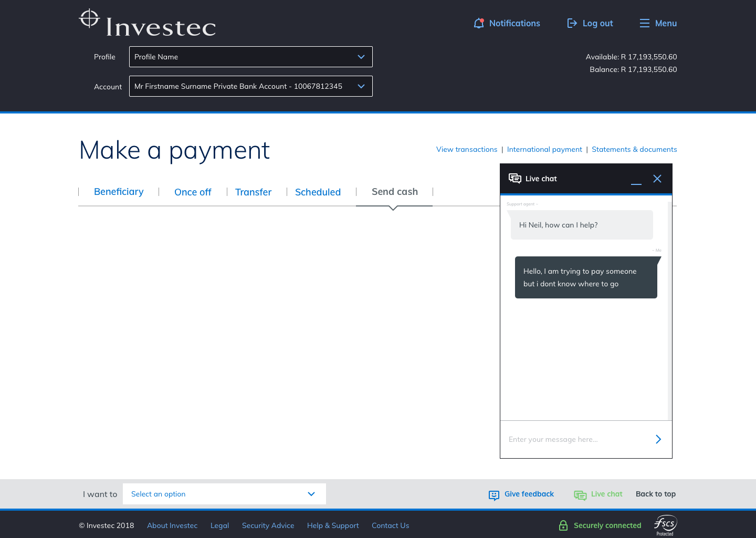Click the green Live chat icon in footer
The image size is (756, 538).
pos(580,495)
